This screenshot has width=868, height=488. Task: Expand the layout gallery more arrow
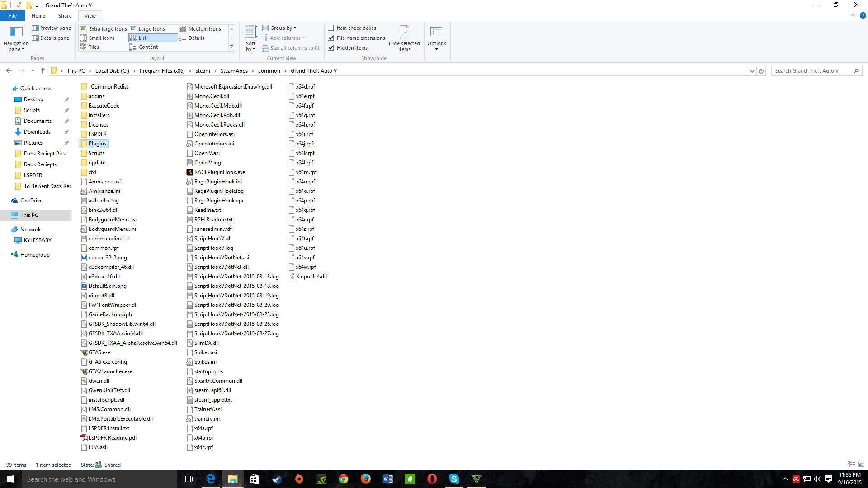231,47
